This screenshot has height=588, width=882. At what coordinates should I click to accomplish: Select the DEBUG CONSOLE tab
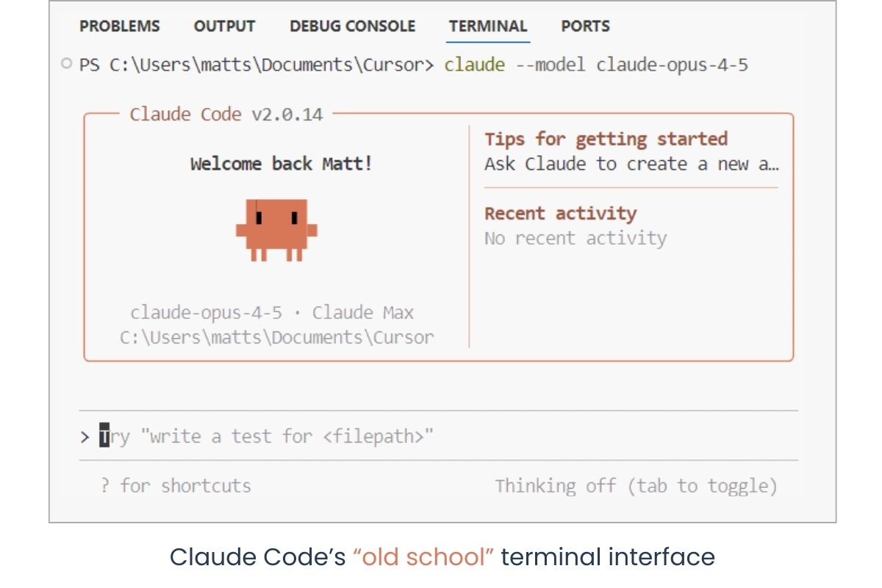[x=352, y=26]
